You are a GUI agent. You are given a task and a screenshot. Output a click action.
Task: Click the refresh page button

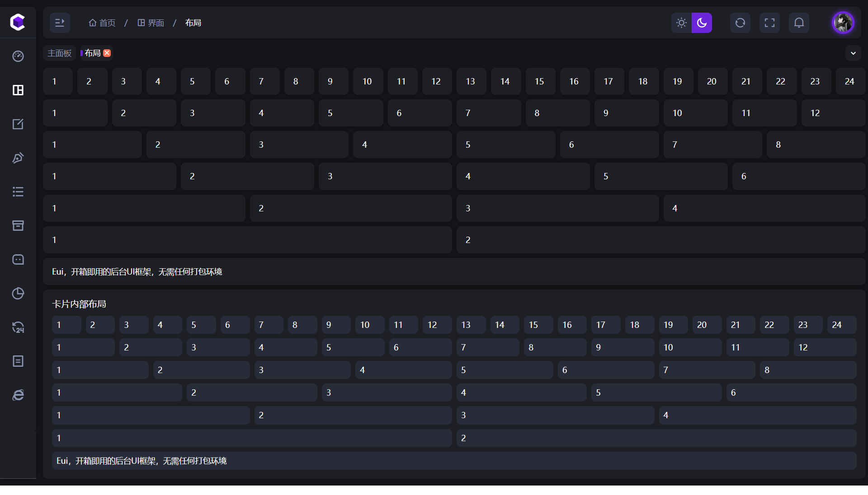pyautogui.click(x=740, y=23)
